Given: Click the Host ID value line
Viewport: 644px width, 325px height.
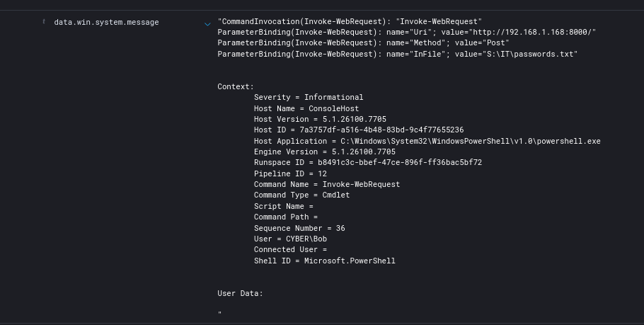Looking at the screenshot, I should point(358,130).
